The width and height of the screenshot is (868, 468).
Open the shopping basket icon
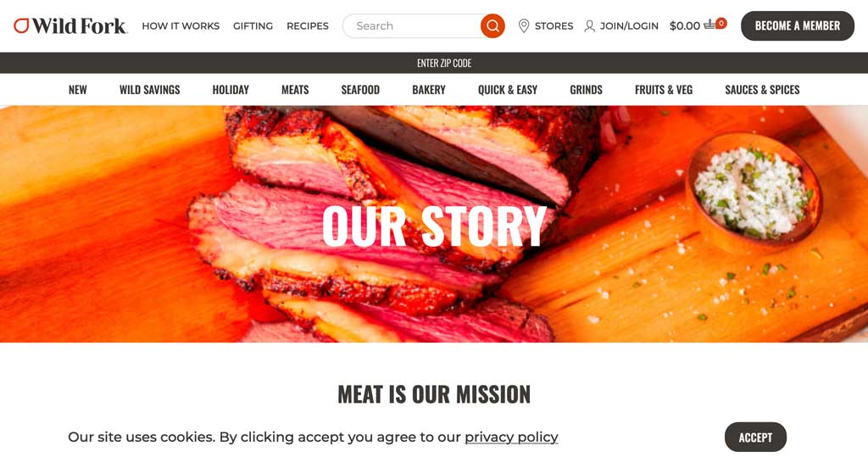pyautogui.click(x=709, y=25)
